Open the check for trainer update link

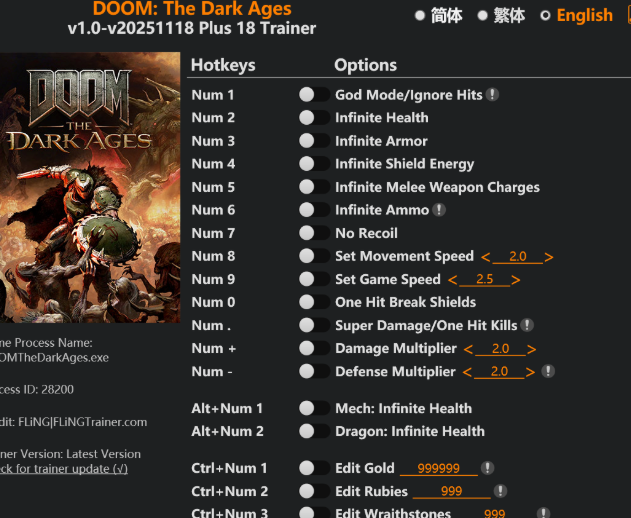(64, 469)
